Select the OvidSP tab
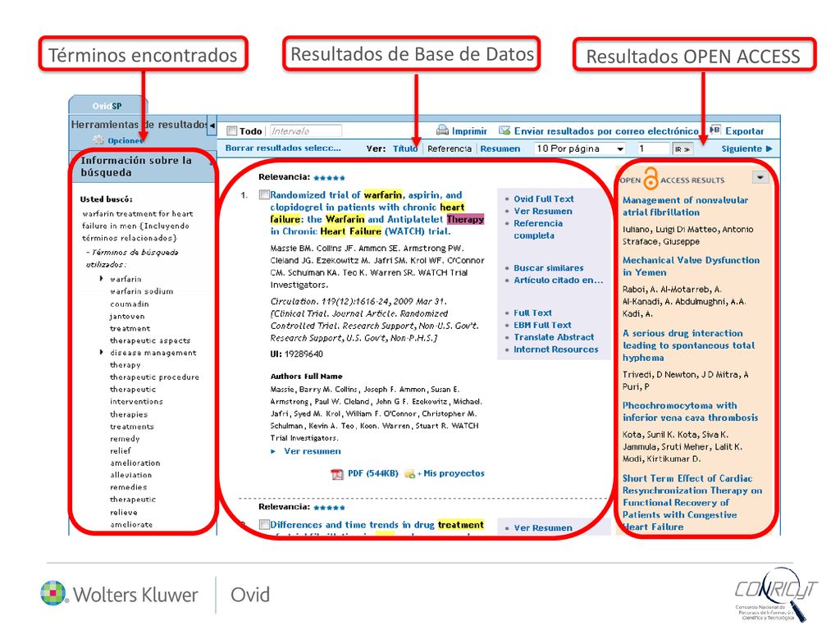Screen dimensions: 840x630 tap(107, 106)
